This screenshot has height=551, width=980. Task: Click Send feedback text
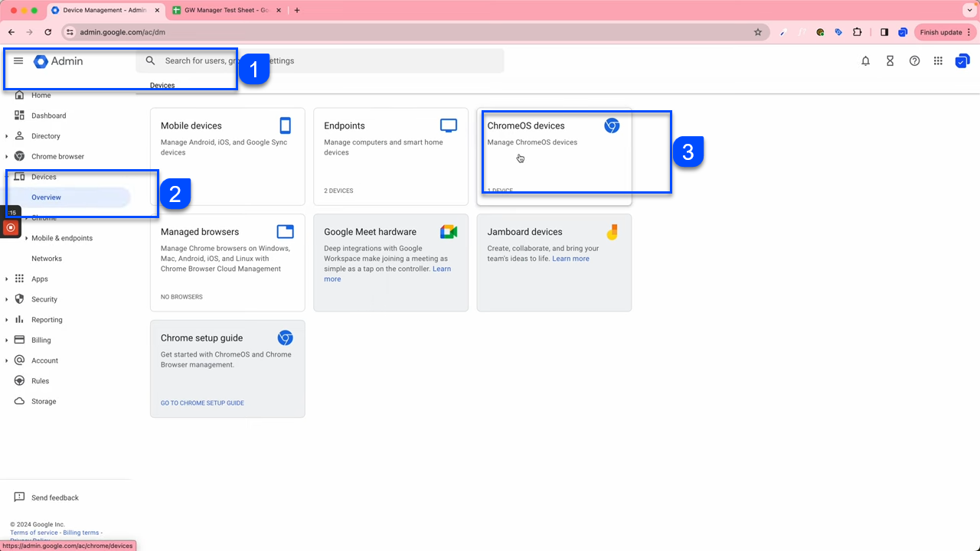pyautogui.click(x=55, y=497)
